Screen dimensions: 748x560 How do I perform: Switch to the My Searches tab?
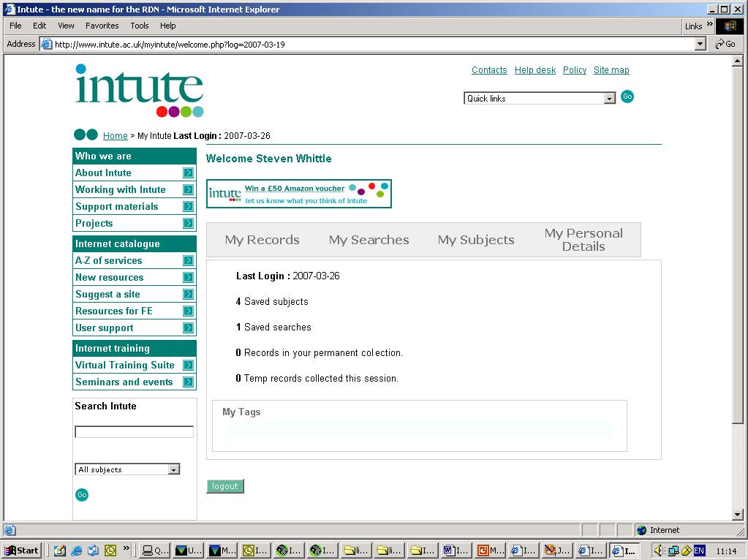(369, 240)
